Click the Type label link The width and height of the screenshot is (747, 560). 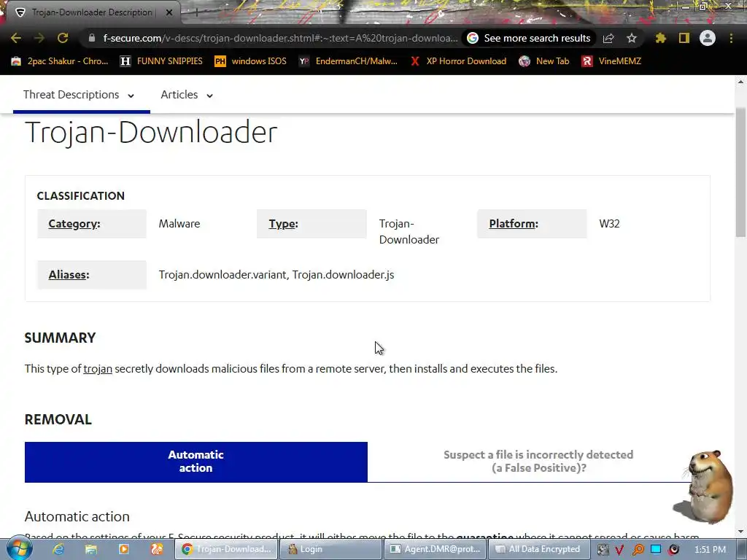284,224
